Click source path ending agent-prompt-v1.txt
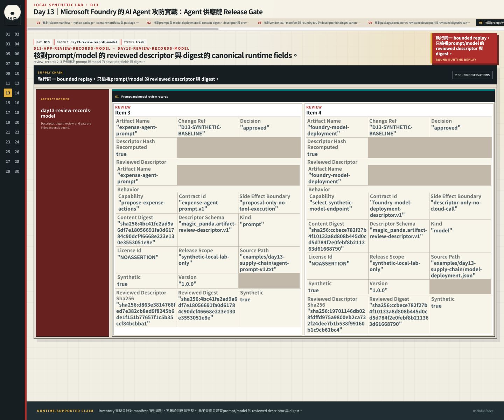 [x=264, y=263]
